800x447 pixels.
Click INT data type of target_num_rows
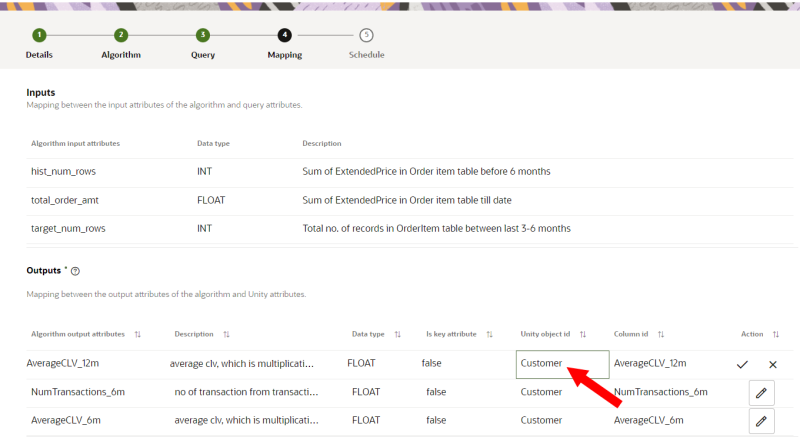click(x=205, y=229)
